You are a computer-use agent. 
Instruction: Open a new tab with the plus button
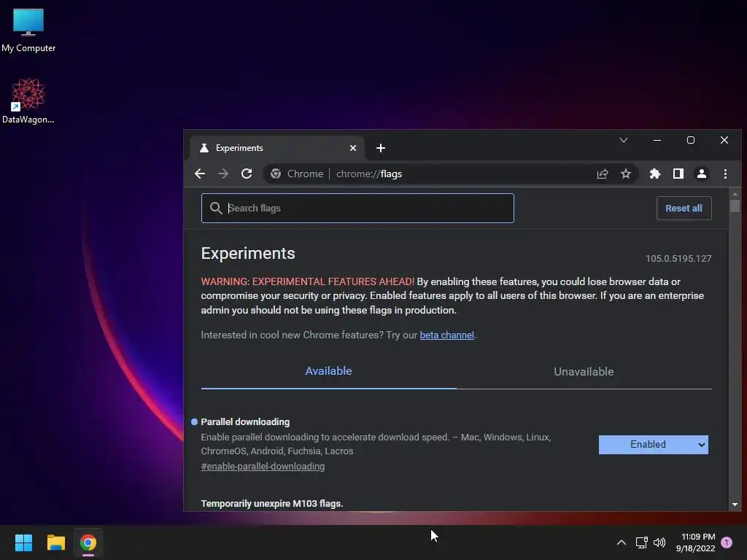point(380,148)
